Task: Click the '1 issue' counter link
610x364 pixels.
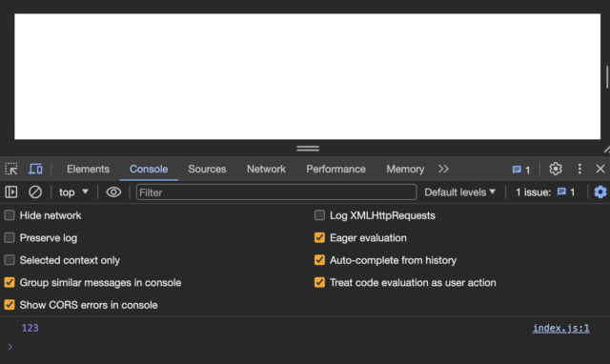Action: click(545, 192)
